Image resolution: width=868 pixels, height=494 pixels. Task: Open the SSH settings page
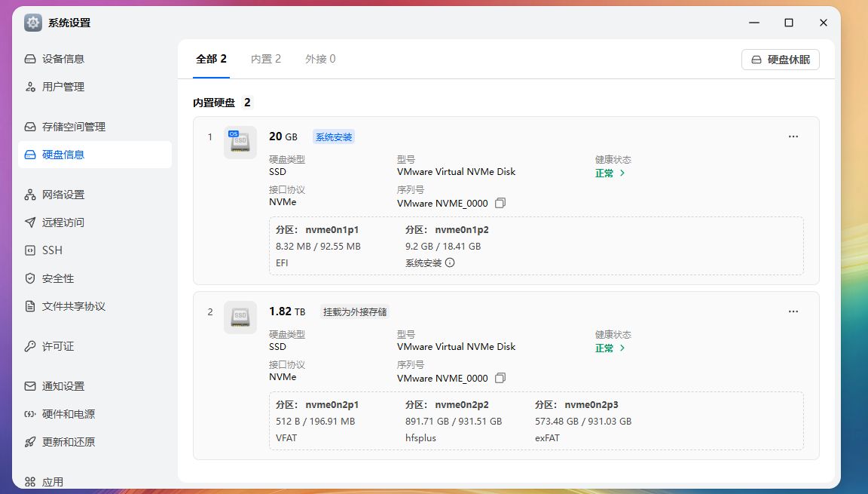(x=53, y=250)
